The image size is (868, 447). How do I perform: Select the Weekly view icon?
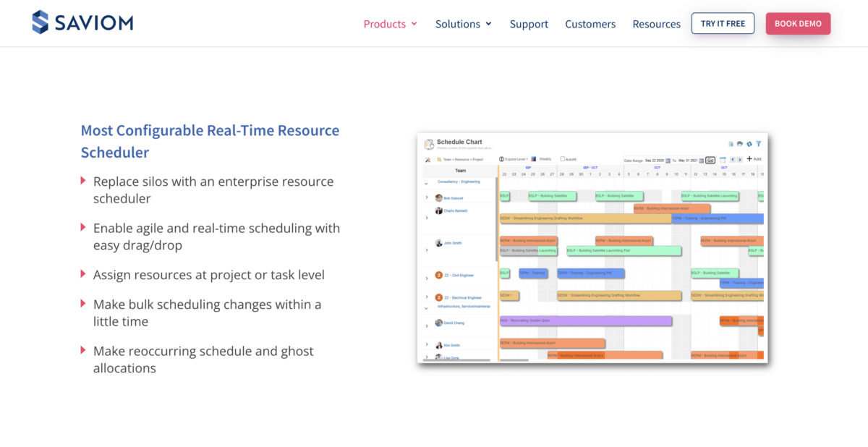533,159
